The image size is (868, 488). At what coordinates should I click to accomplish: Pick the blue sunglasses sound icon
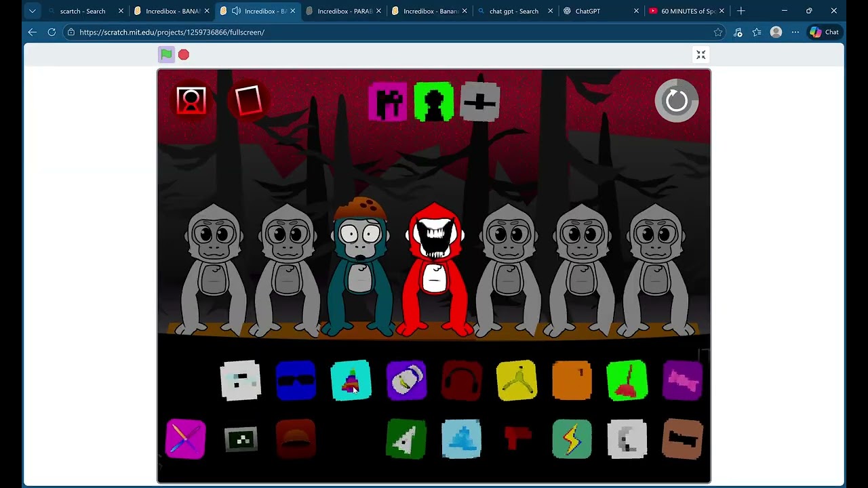(x=296, y=380)
